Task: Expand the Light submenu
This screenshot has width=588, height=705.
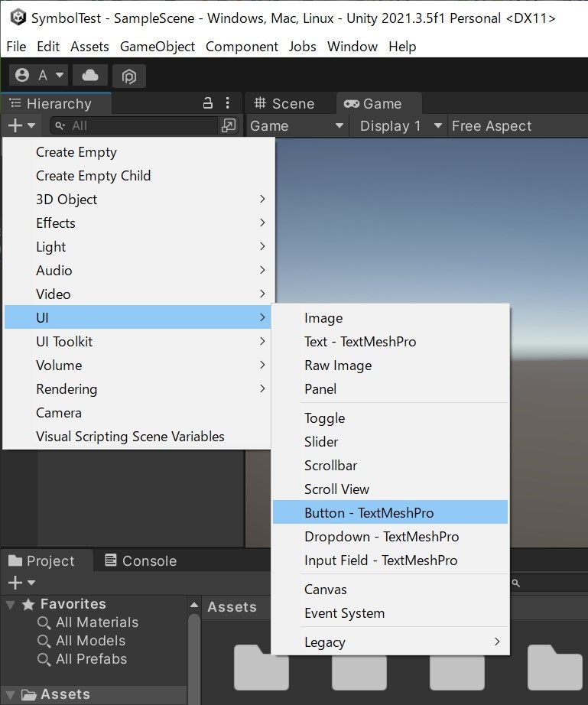Action: (138, 246)
